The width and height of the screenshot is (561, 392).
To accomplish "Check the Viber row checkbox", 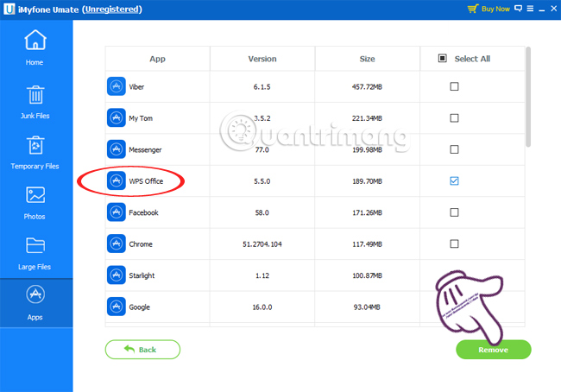I will point(454,86).
